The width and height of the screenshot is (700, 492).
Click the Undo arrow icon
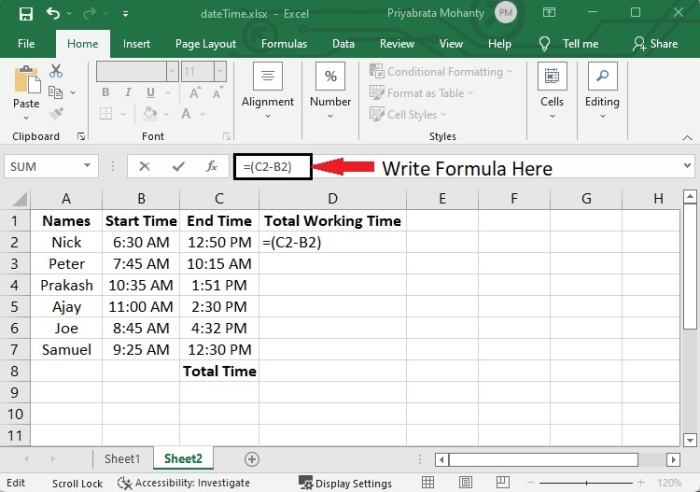53,13
